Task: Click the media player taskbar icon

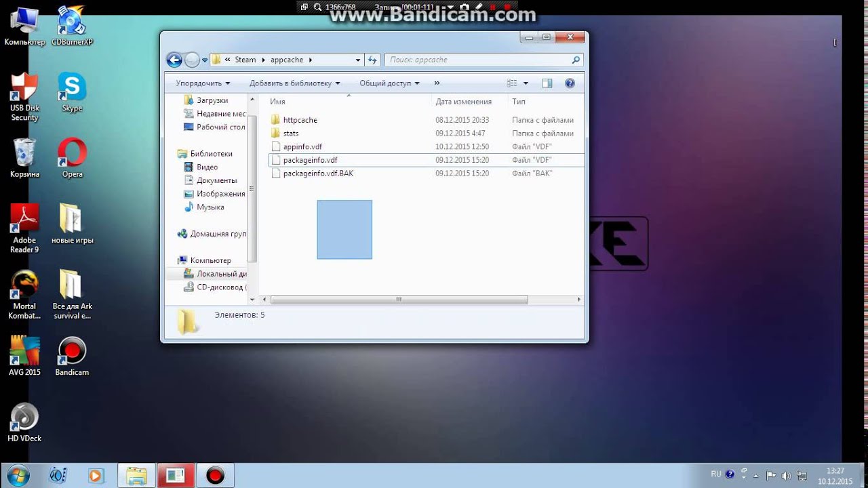Action: [x=96, y=476]
